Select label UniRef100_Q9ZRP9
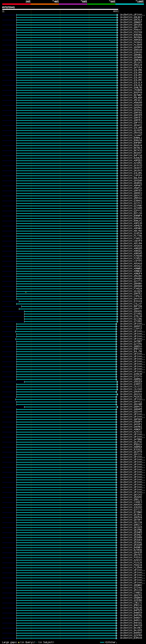This screenshot has width=146, height=644. pyautogui.click(x=131, y=47)
